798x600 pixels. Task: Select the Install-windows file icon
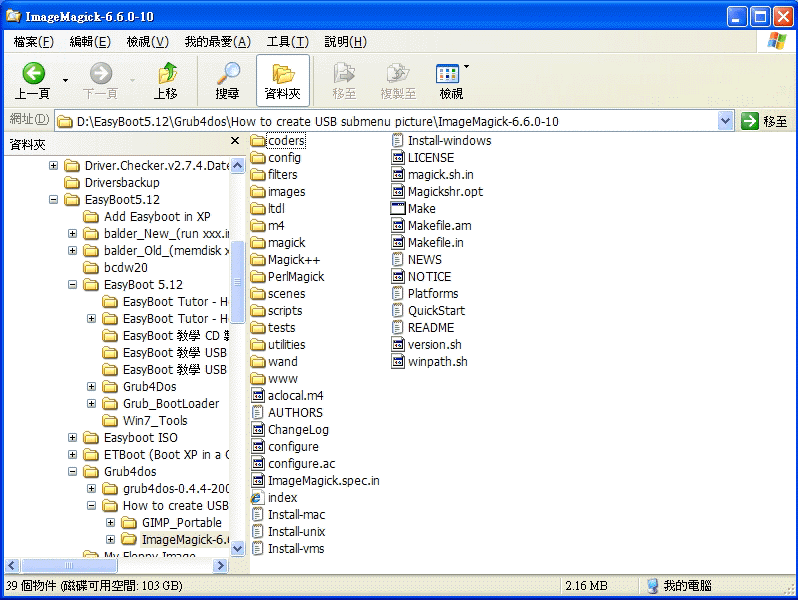tap(398, 140)
